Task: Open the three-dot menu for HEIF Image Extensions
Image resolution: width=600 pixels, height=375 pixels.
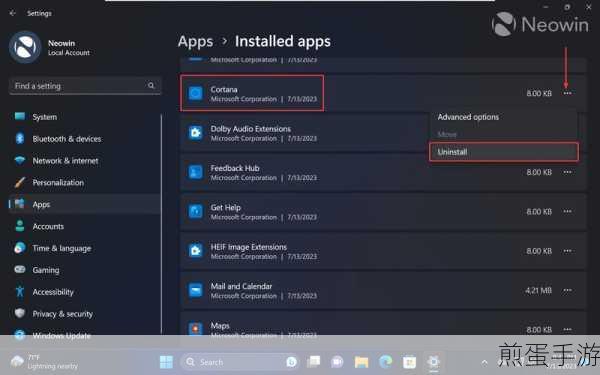Action: click(567, 251)
